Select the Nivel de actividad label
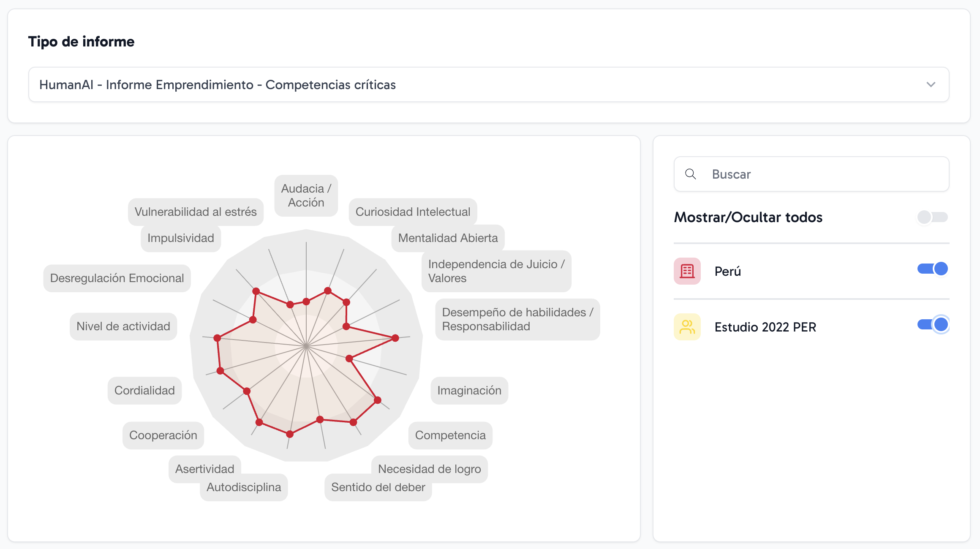 coord(123,326)
